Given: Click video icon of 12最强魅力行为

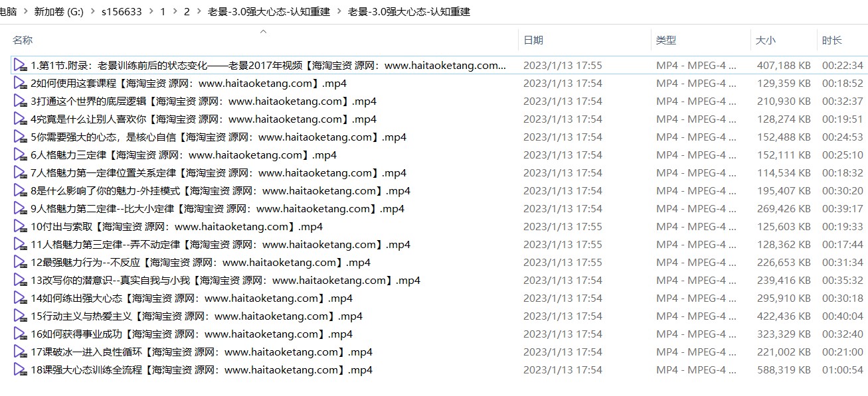Looking at the screenshot, I should coord(20,263).
